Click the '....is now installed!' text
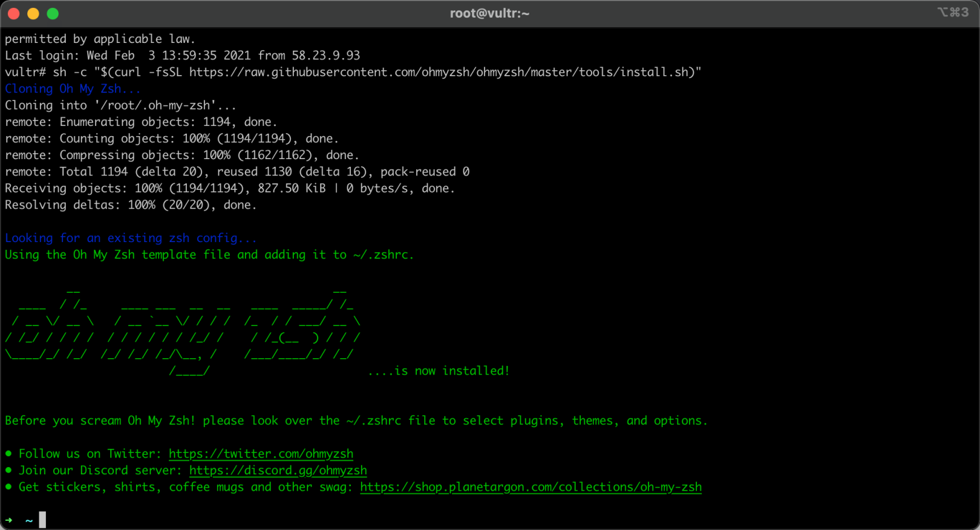Image resolution: width=980 pixels, height=530 pixels. pyautogui.click(x=439, y=371)
